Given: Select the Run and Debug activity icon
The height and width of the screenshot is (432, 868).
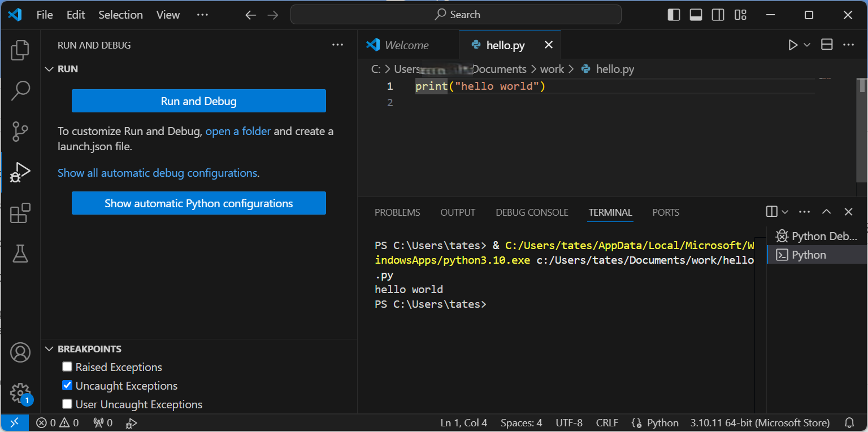Looking at the screenshot, I should (x=20, y=172).
